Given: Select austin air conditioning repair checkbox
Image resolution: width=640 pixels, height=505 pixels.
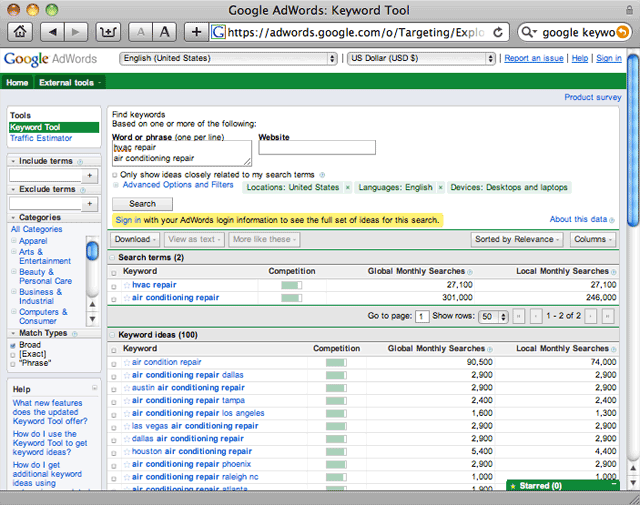Looking at the screenshot, I should coord(114,389).
